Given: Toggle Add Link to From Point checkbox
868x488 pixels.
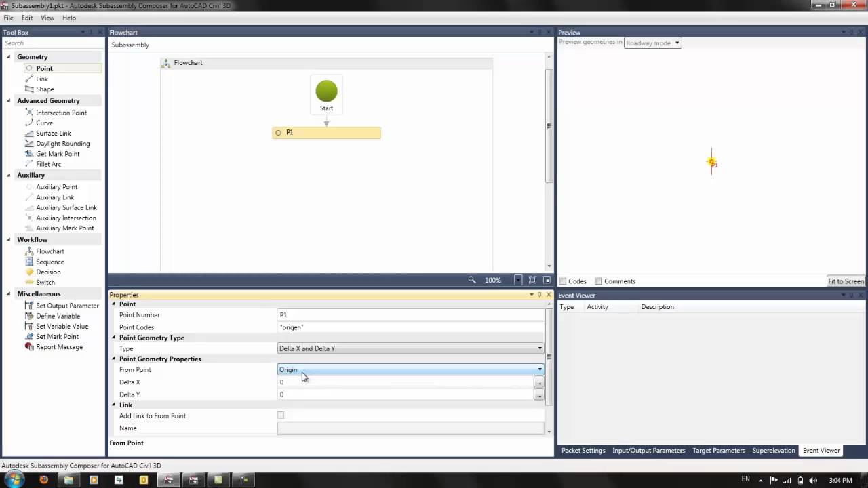Looking at the screenshot, I should 281,415.
